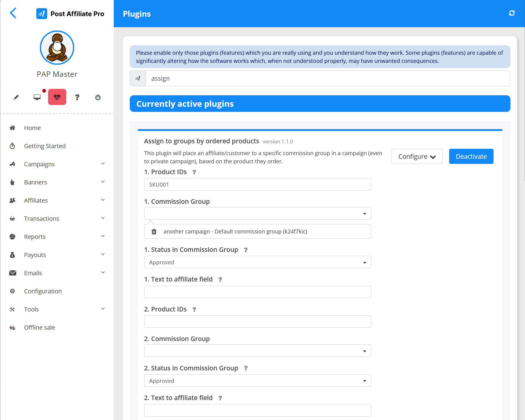Click the red heartbeat health icon
The height and width of the screenshot is (420, 525).
point(57,97)
